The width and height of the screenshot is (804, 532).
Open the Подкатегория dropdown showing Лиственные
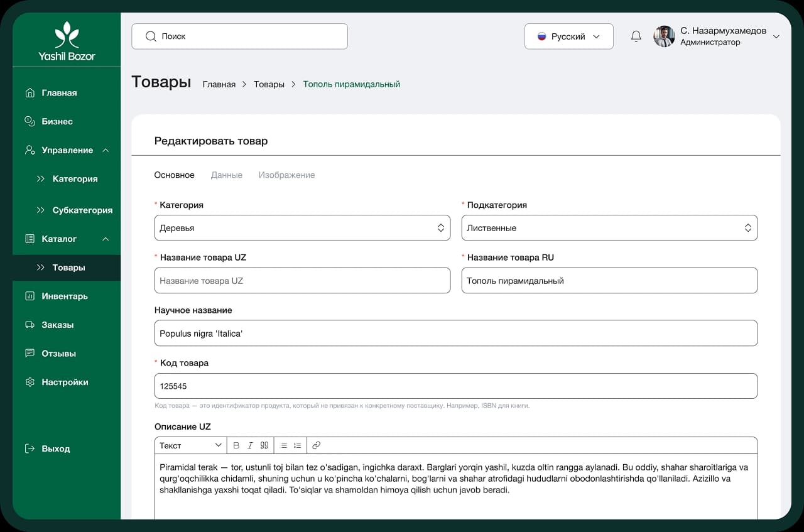(x=609, y=228)
